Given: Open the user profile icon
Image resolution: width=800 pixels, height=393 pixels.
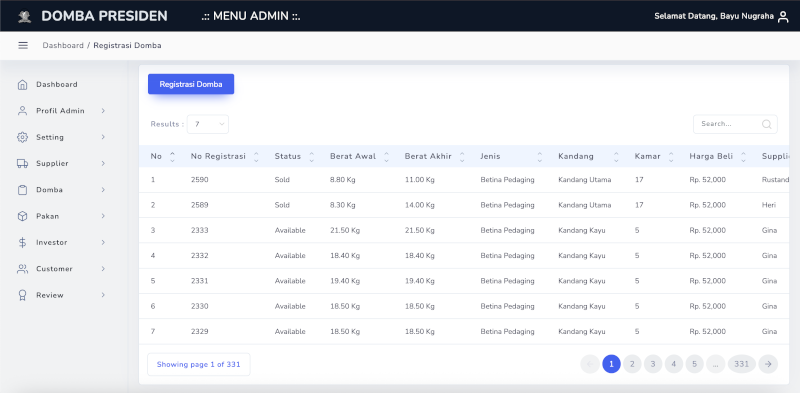Looking at the screenshot, I should tap(783, 17).
